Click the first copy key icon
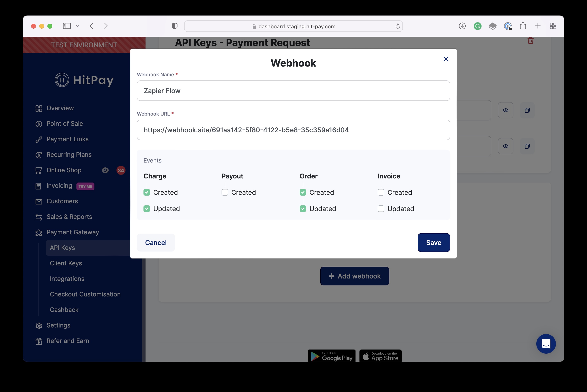The height and width of the screenshot is (392, 587). (527, 110)
